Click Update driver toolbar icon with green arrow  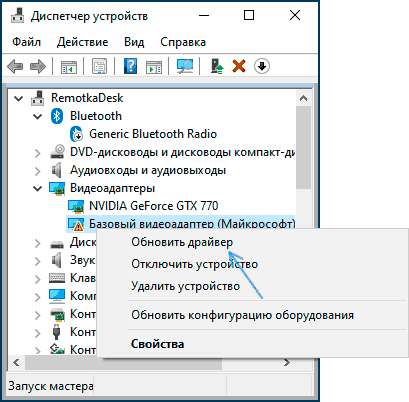click(x=217, y=66)
